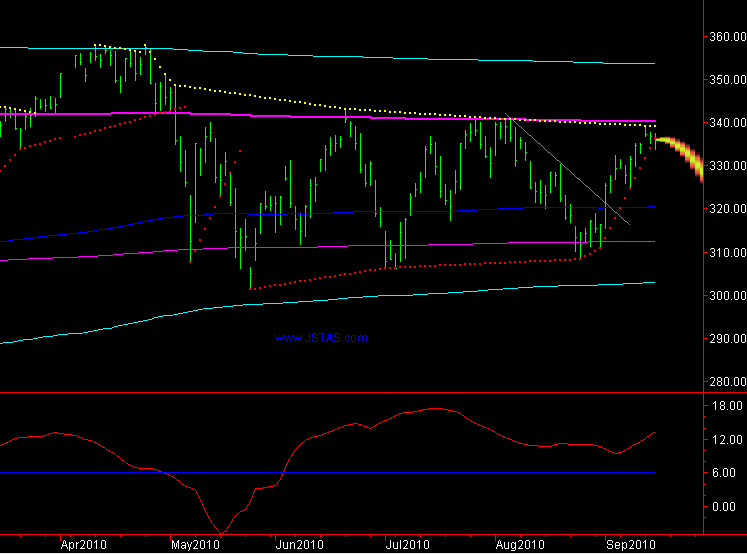747x554 pixels.
Task: Select the Jul2010 time axis label
Action: click(407, 545)
